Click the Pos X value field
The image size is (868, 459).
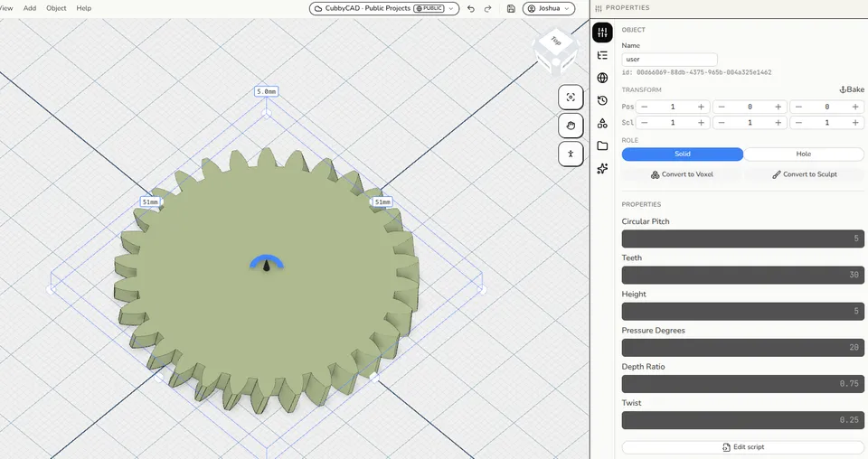673,107
